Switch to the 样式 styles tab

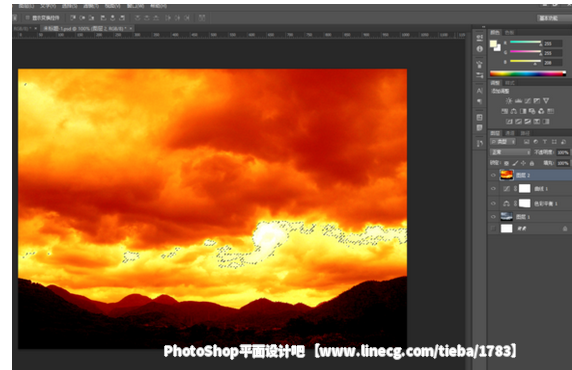coord(510,83)
